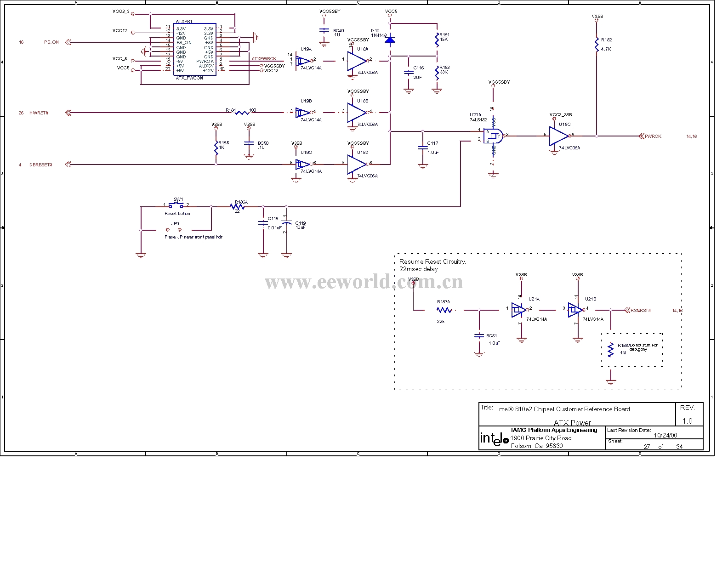Select the 'VCC_5-' power label

[x=120, y=59]
